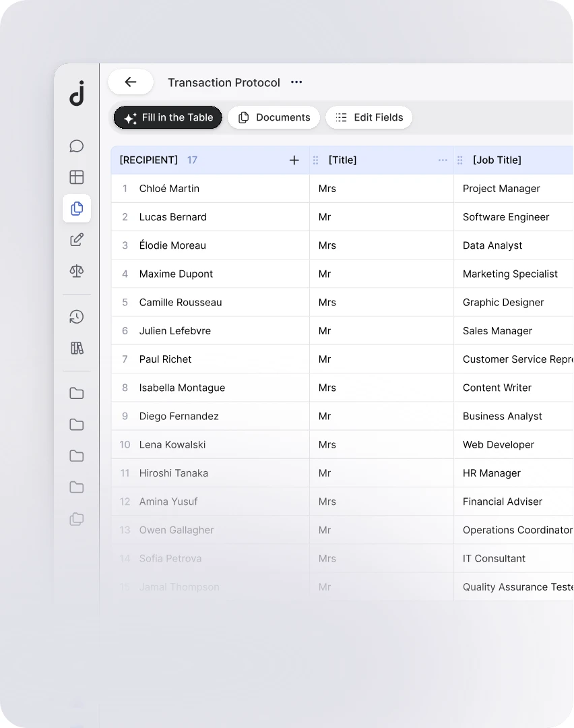The image size is (574, 728).
Task: Click the Content Writer cell
Action: [x=513, y=388]
